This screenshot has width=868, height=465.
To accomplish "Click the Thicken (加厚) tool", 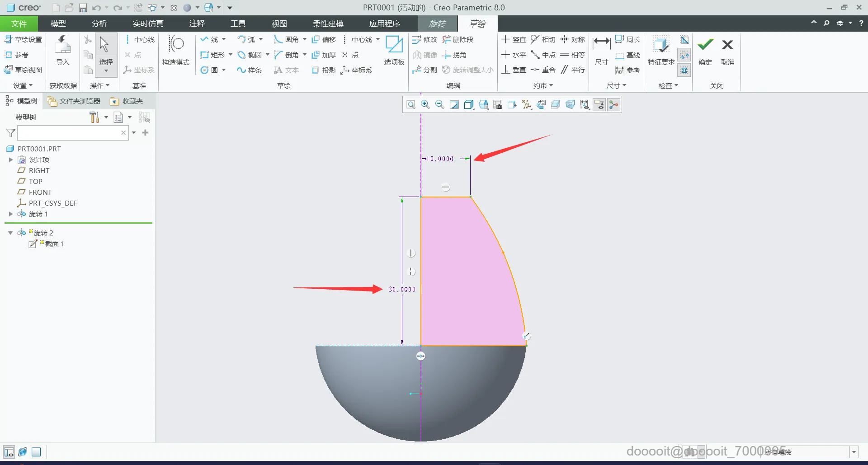I will point(324,55).
